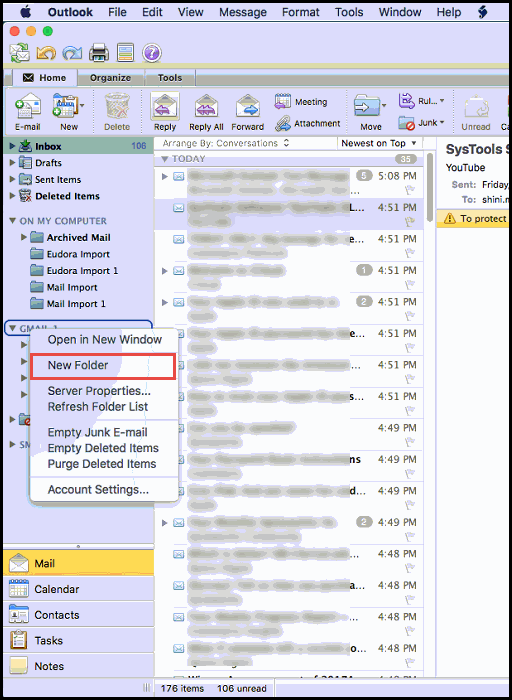Screen dimensions: 512x700
Task: Open the Apple menu
Action: 26,12
